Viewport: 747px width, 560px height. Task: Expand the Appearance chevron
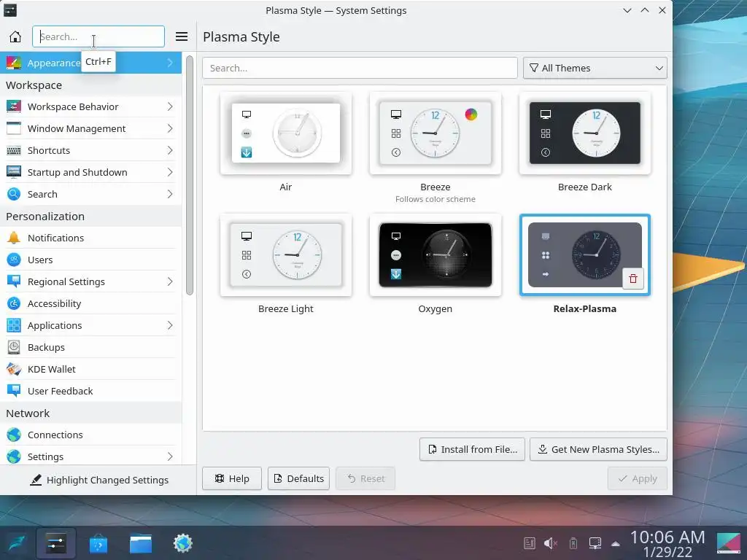(170, 63)
